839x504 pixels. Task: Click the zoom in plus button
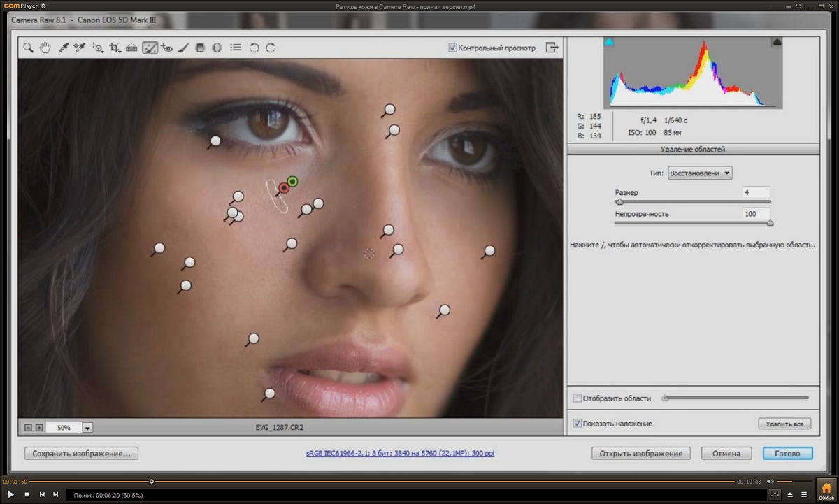coord(39,427)
